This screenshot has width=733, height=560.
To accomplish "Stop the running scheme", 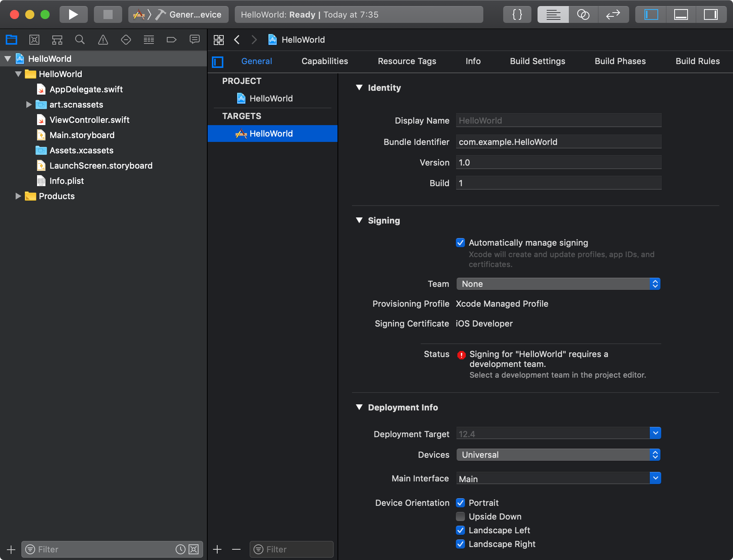I will pos(108,14).
